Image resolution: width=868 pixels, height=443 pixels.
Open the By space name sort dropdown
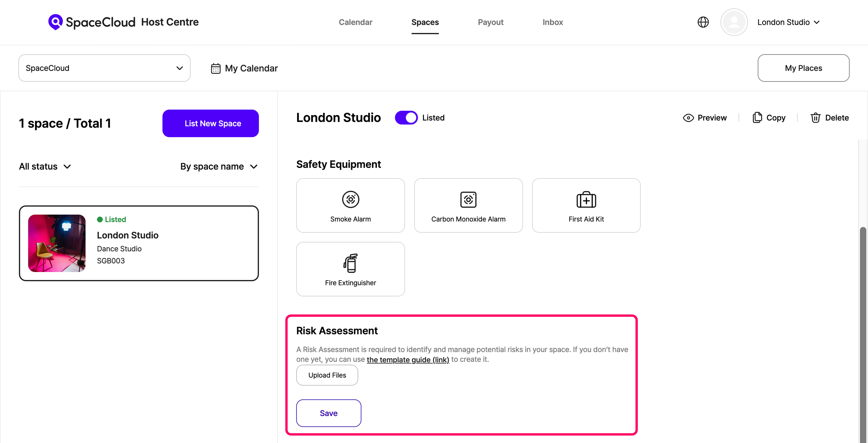pos(219,166)
